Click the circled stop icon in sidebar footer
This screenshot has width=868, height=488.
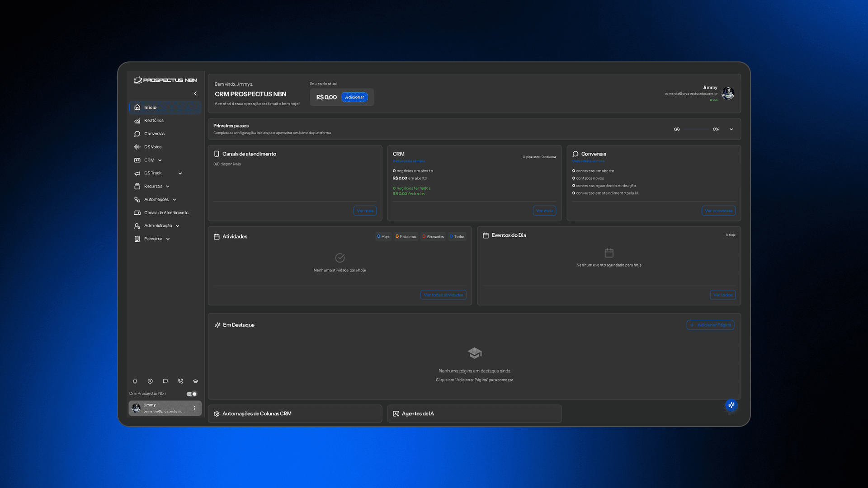[150, 381]
